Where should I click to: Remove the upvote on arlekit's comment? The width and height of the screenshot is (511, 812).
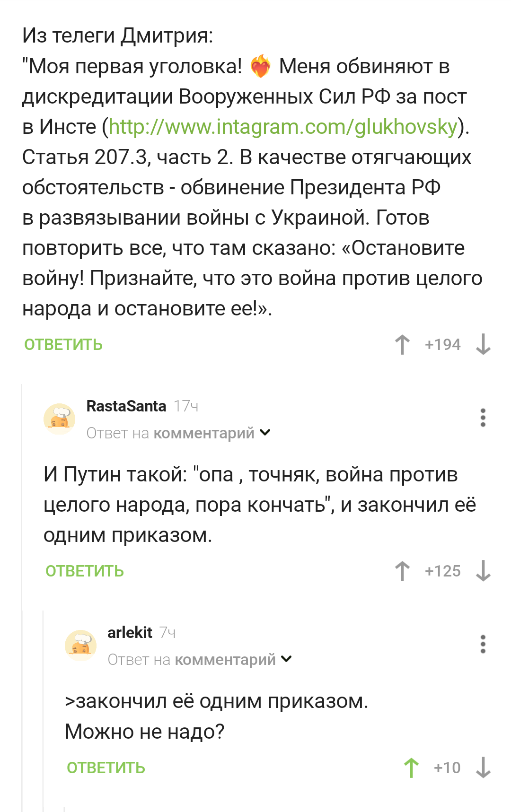(411, 768)
